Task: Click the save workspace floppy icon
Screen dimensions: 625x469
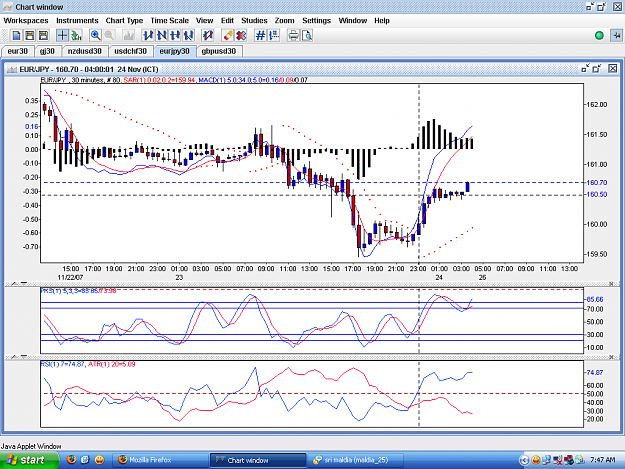Action: (43, 36)
